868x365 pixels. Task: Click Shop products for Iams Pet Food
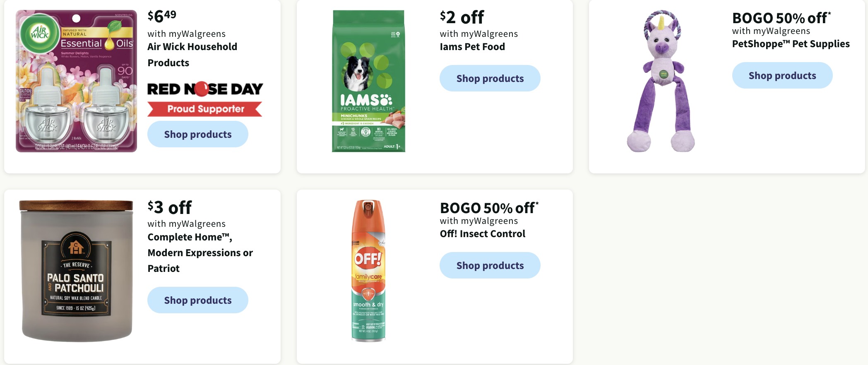tap(490, 78)
